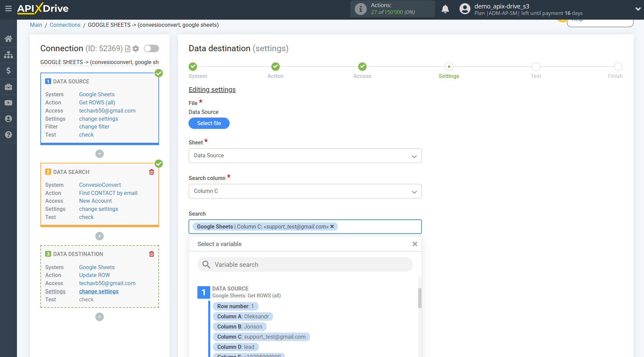Open connection settings gear icon
The image size is (644, 357).
136,48
